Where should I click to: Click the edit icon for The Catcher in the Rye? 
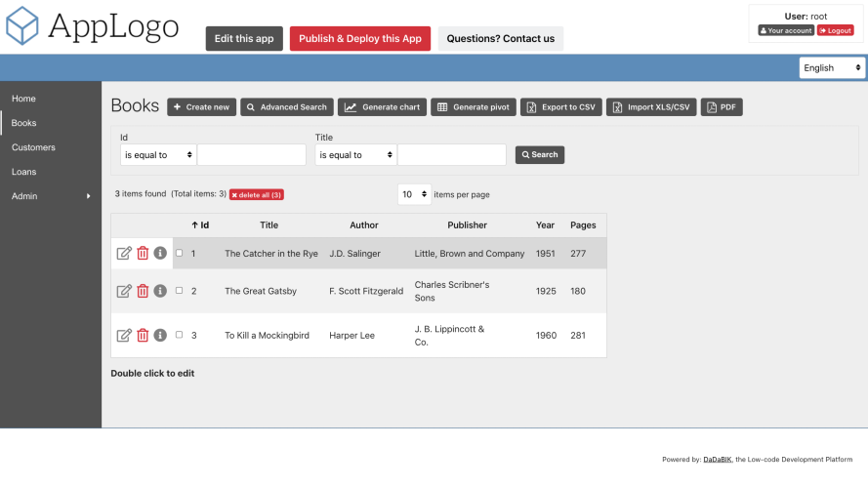pos(124,254)
